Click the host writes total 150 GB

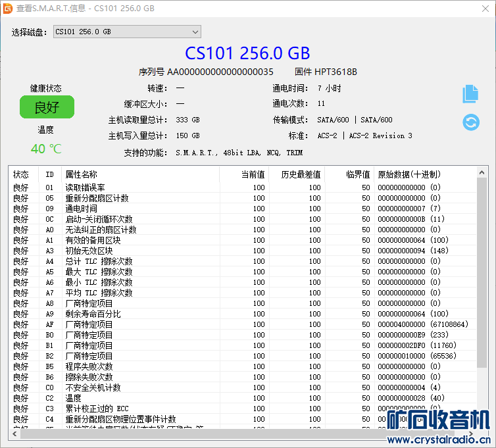pyautogui.click(x=187, y=136)
